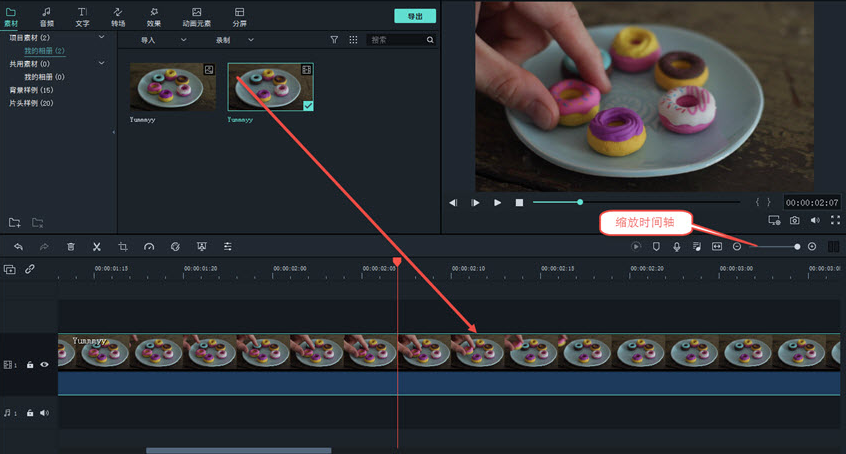Open the speed control tool
This screenshot has height=454, width=846.
(x=149, y=247)
